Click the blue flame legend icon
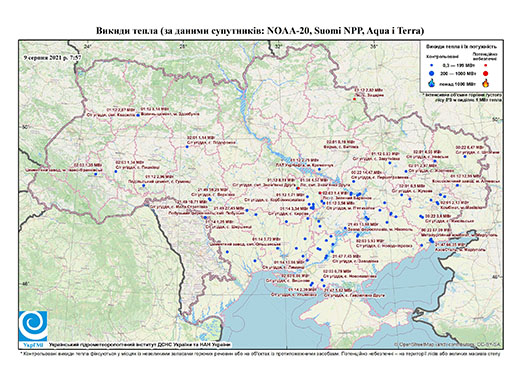Screen dimensions: 520x368 point(432,83)
